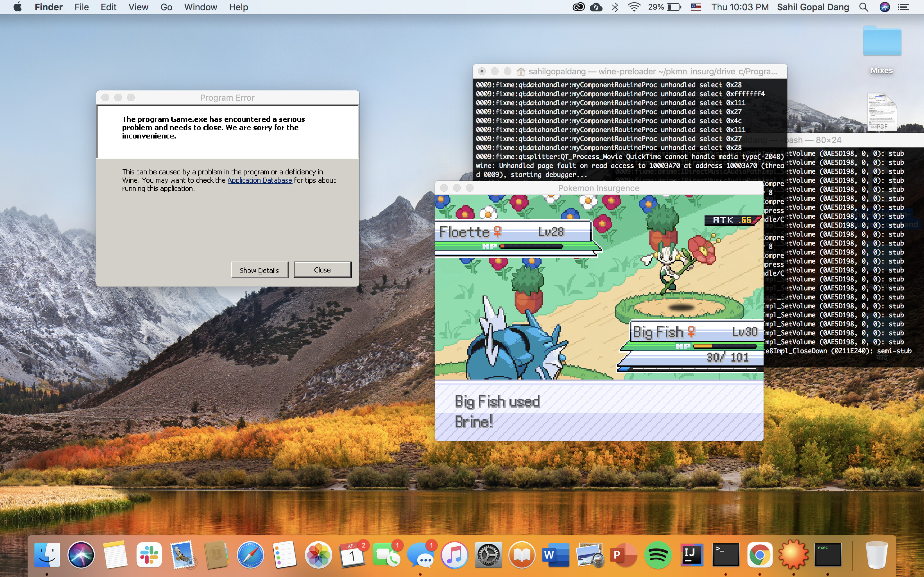
Task: Close the Program Error dialog button
Action: (x=322, y=270)
